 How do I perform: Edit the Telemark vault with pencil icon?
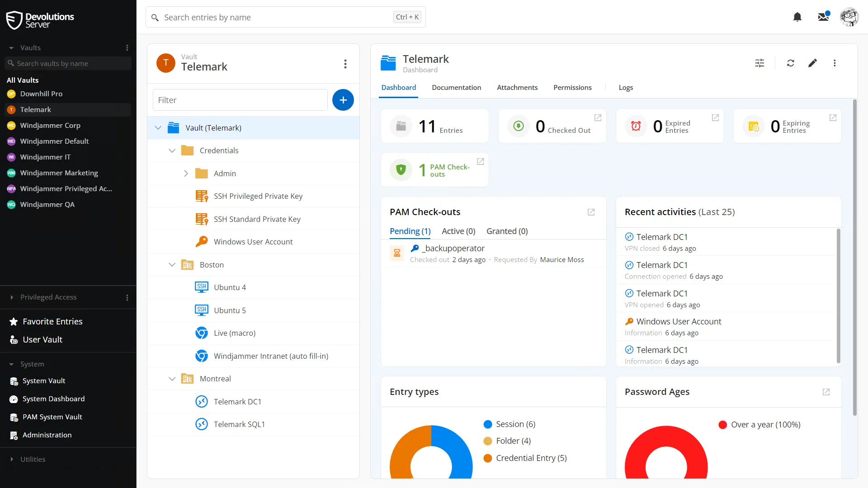813,63
